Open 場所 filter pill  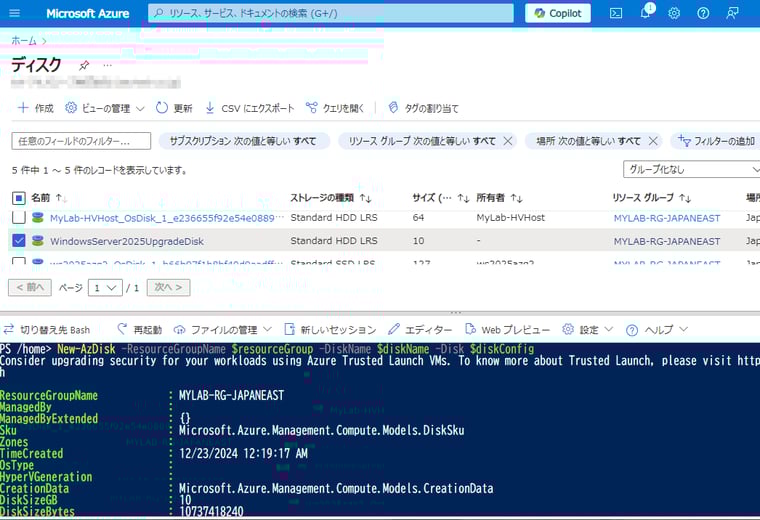tap(588, 141)
